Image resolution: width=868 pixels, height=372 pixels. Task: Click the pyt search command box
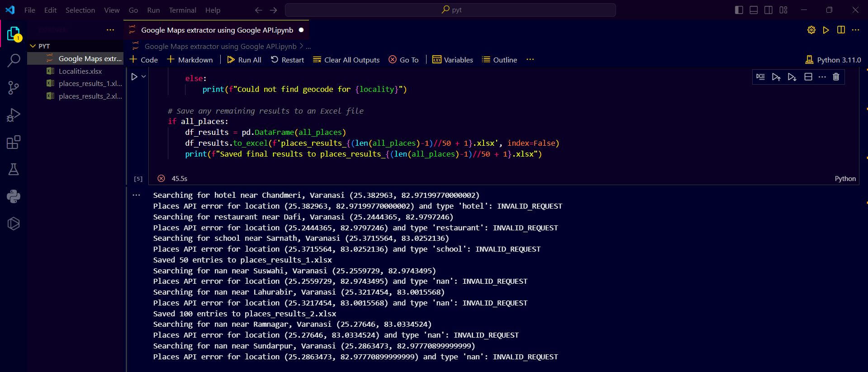click(451, 10)
